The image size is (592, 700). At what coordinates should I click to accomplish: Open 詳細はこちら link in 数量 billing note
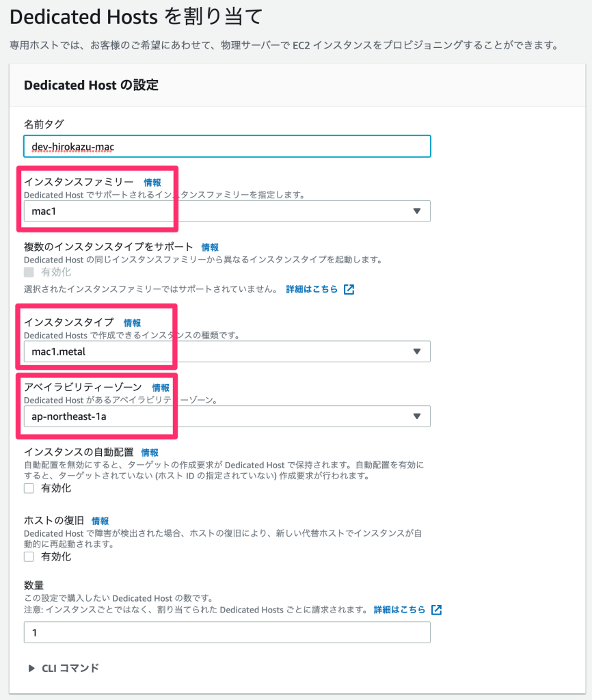(x=399, y=609)
